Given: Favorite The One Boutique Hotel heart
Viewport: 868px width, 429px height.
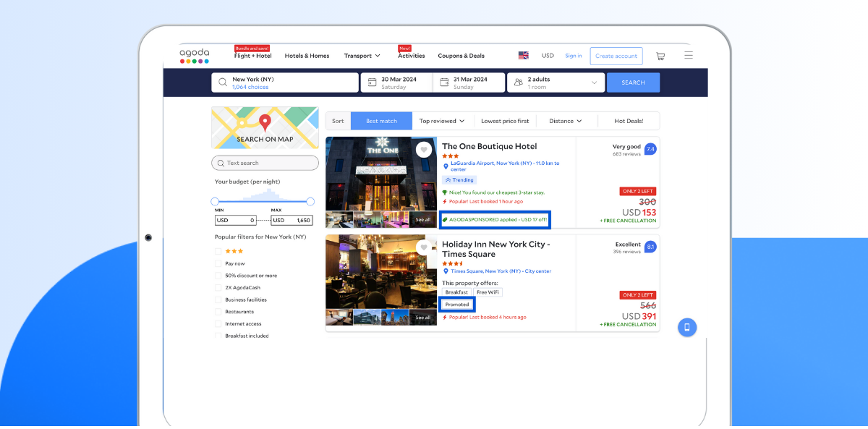Looking at the screenshot, I should (x=424, y=150).
